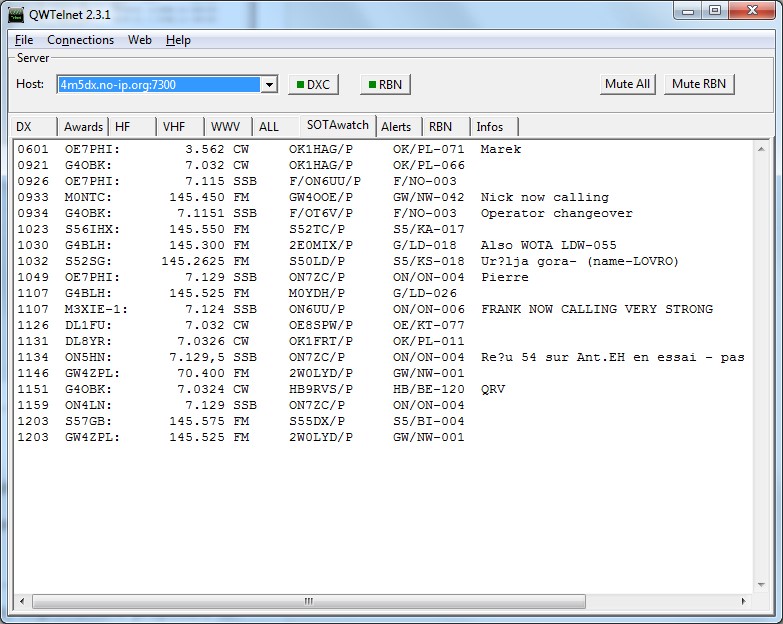Switch to the DX tab
The width and height of the screenshot is (783, 624).
[x=25, y=127]
